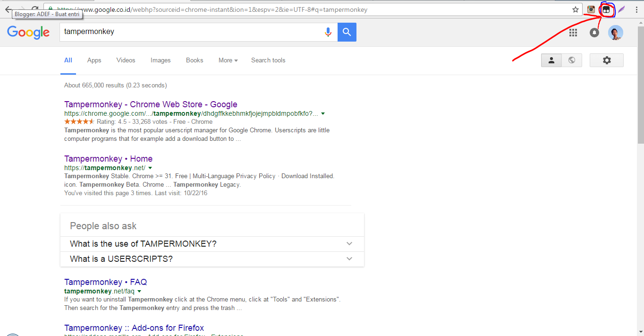644x336 pixels.
Task: Open dropdown arrow beside chrome.google.com result URL
Action: click(322, 114)
